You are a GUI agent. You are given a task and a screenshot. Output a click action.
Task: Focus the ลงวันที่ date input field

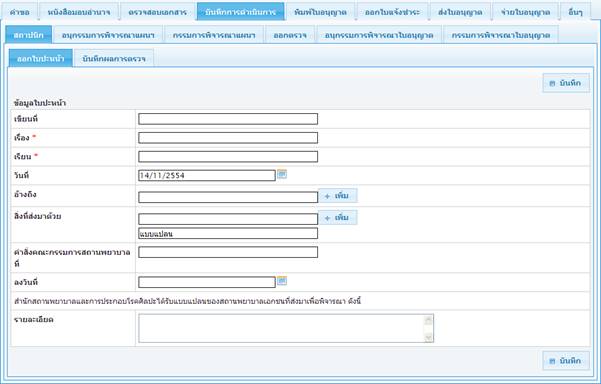(207, 282)
